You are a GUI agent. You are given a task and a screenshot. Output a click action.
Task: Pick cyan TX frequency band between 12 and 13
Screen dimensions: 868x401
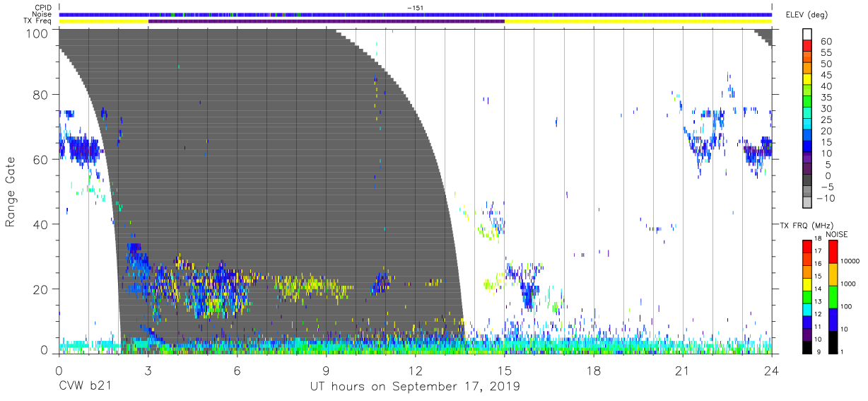tap(807, 309)
